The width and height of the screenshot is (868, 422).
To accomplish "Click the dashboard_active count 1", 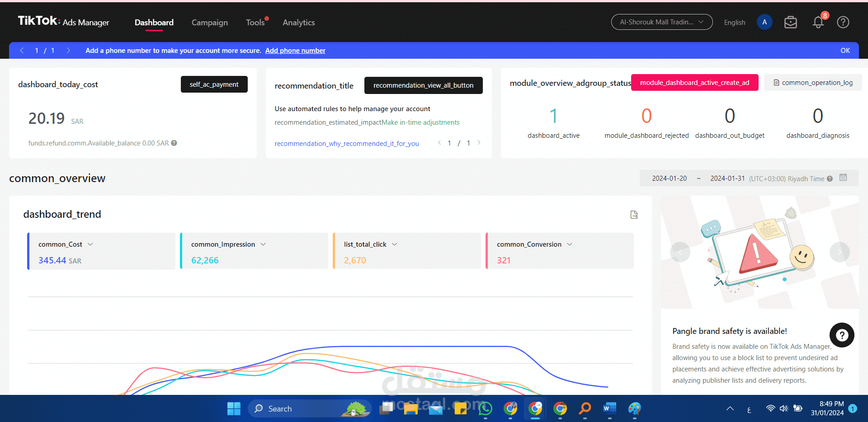I will point(553,116).
